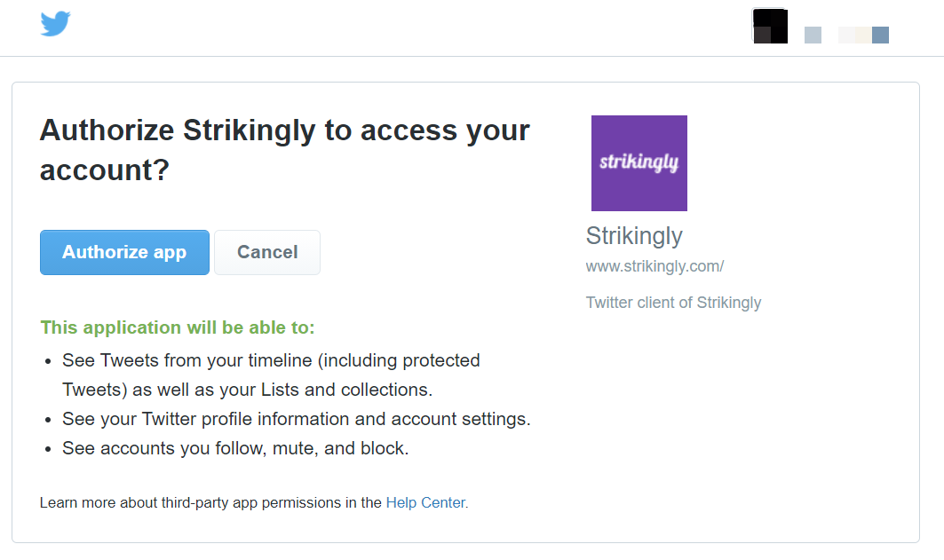Click the blue-gray block in header
Image resolution: width=944 pixels, height=560 pixels.
pos(880,35)
